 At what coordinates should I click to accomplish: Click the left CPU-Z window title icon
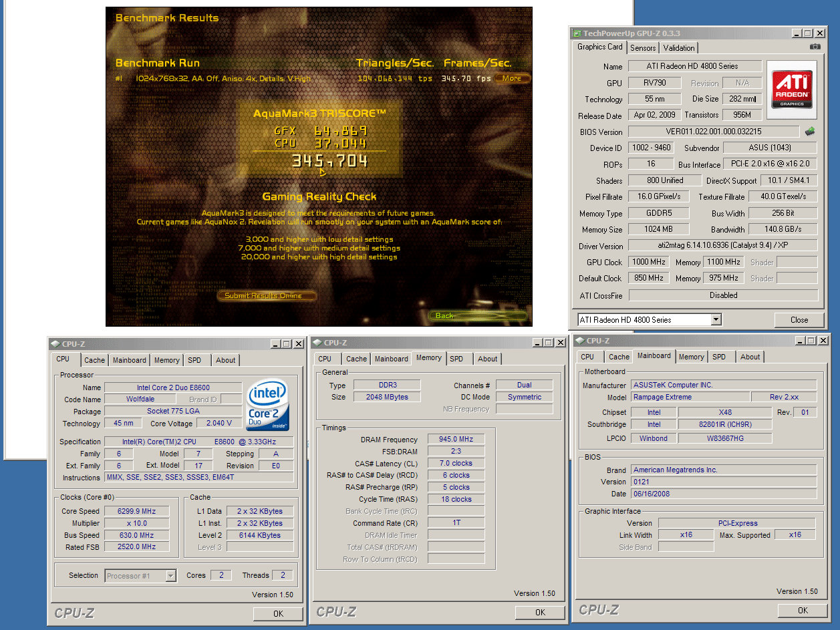point(55,343)
